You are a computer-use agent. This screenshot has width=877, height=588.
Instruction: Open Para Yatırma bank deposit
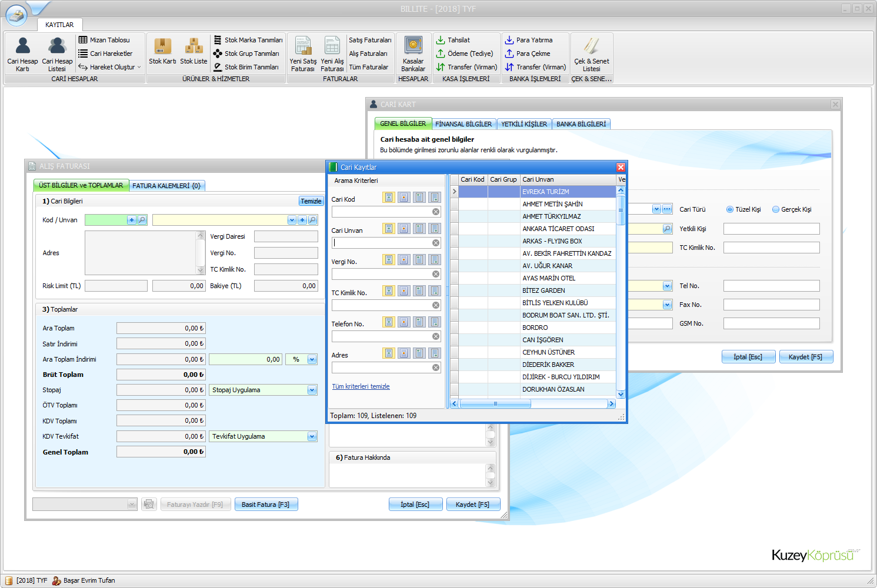pyautogui.click(x=529, y=40)
